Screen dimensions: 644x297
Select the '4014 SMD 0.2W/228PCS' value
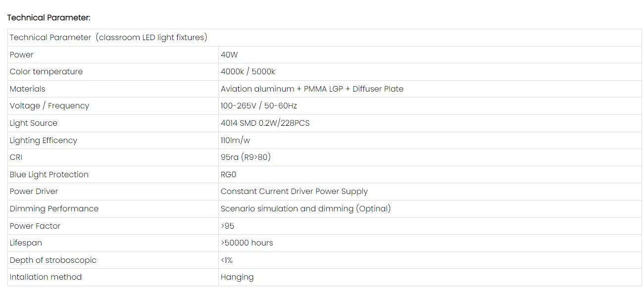[x=265, y=123]
